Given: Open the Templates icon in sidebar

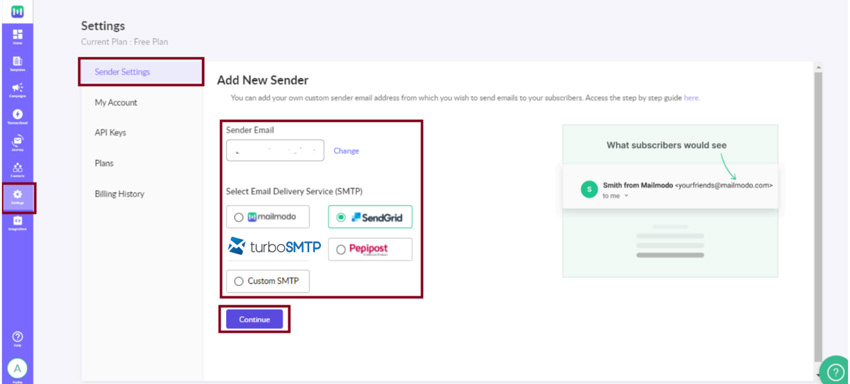Looking at the screenshot, I should [17, 63].
